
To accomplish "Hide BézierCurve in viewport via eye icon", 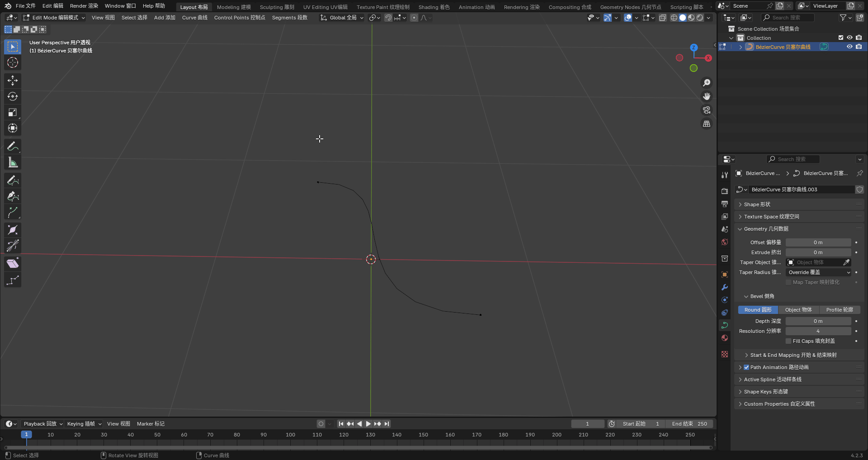I will 849,47.
